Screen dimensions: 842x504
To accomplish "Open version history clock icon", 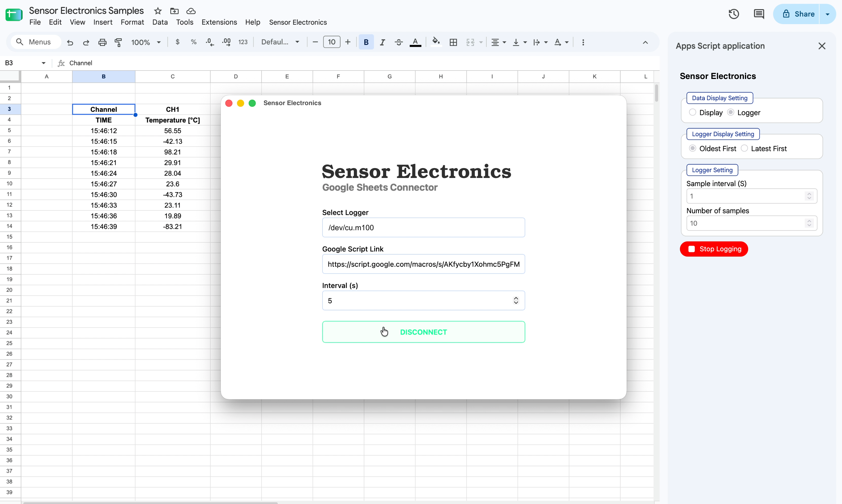I will 734,14.
